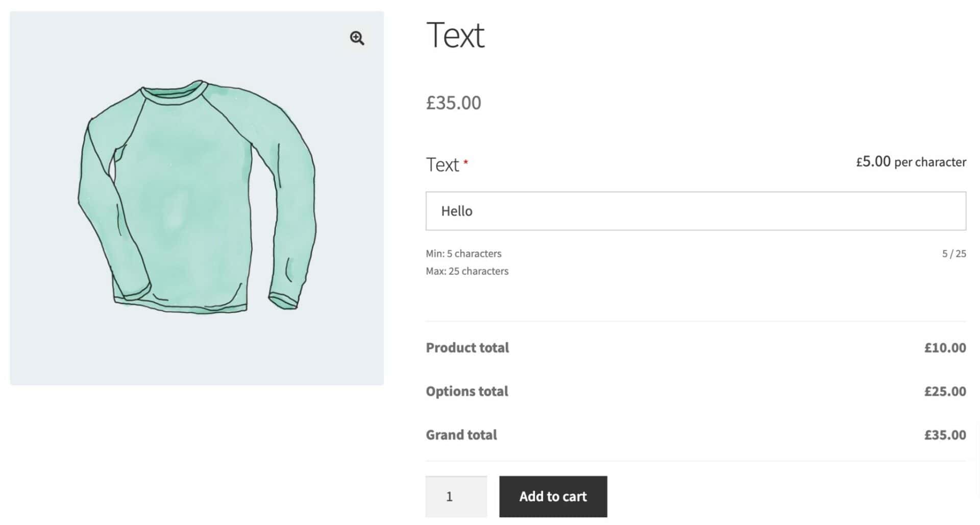Click the green sweater product image

pyautogui.click(x=197, y=199)
